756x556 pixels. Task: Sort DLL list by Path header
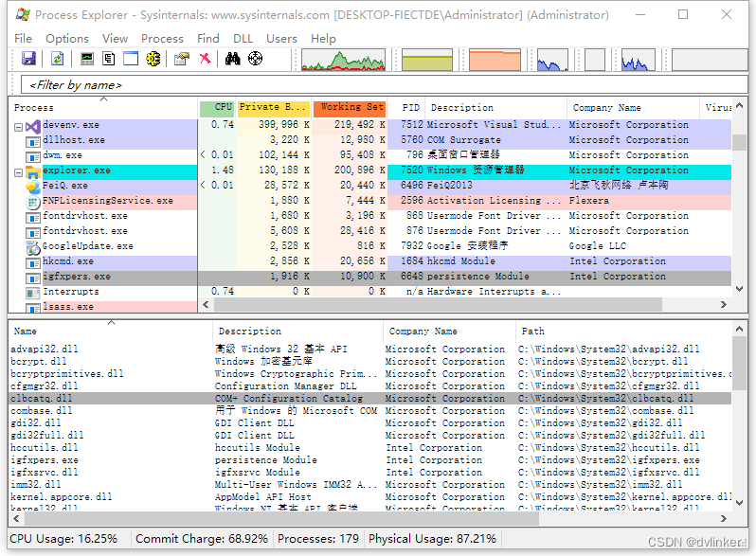click(x=623, y=332)
